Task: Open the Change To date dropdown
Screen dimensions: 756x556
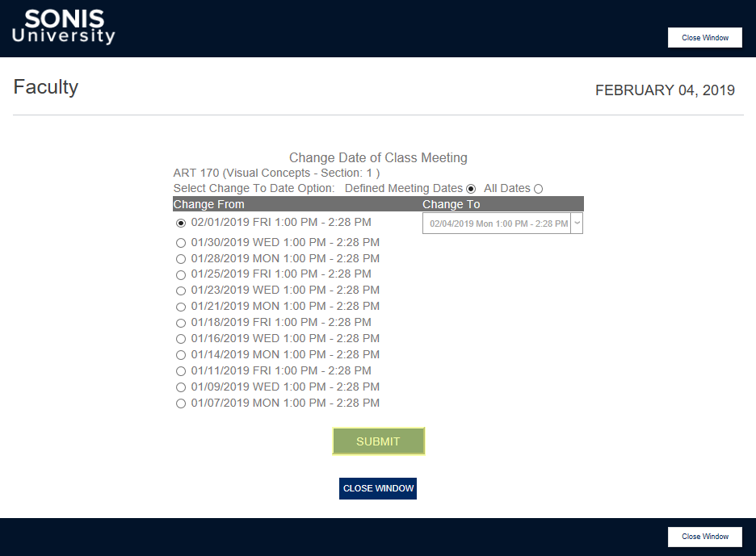Action: tap(576, 223)
